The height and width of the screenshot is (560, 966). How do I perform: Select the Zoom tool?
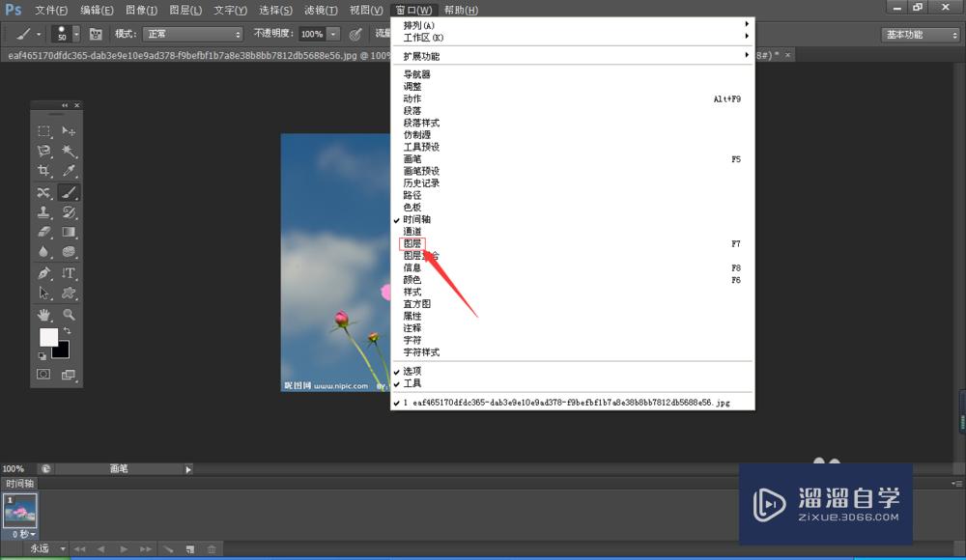tap(69, 314)
